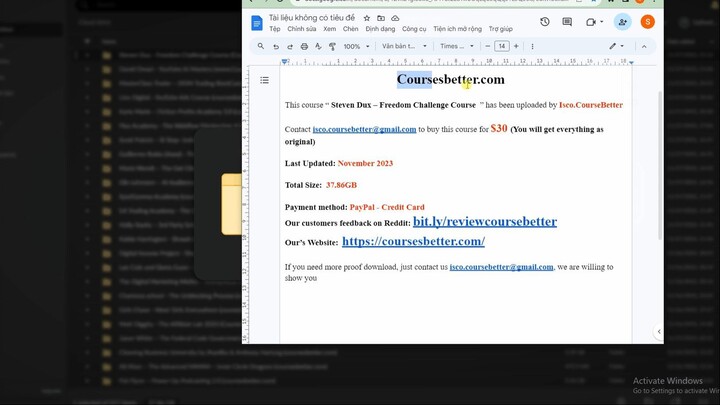
Task: Click the font size field showing 14
Action: [x=502, y=46]
